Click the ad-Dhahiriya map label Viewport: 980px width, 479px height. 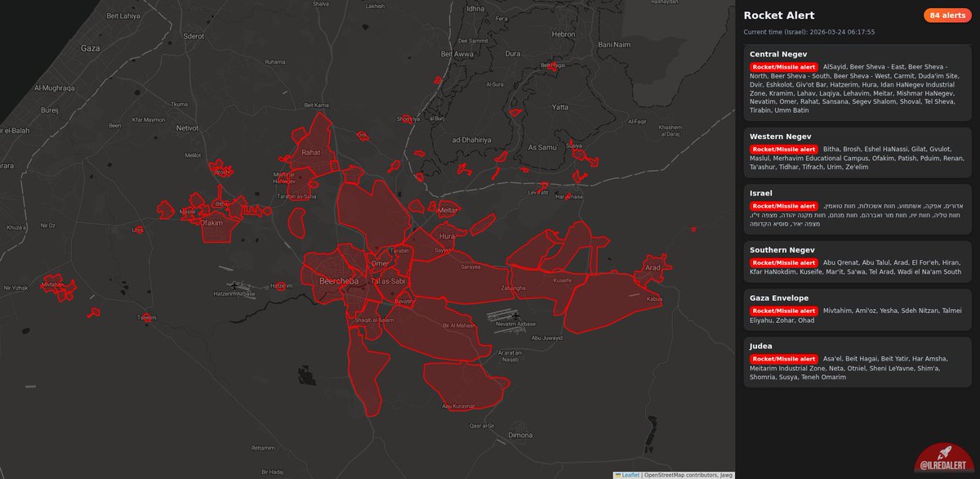471,140
